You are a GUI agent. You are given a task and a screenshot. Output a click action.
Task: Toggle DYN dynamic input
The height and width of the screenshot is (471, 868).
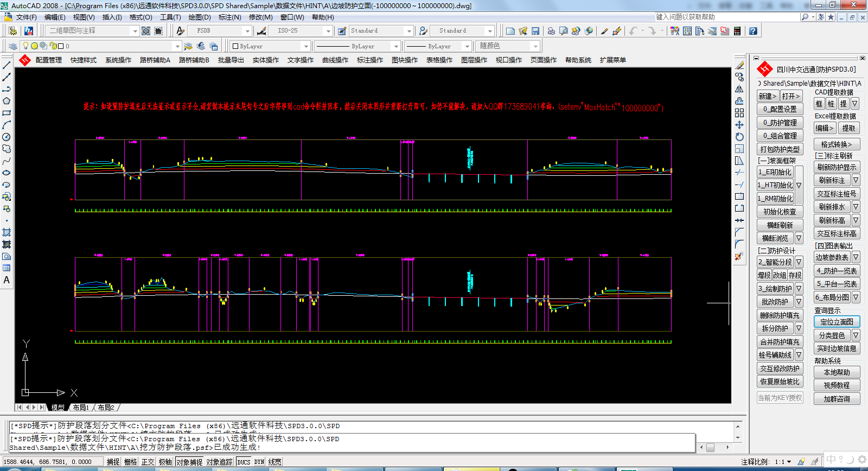tap(259, 462)
